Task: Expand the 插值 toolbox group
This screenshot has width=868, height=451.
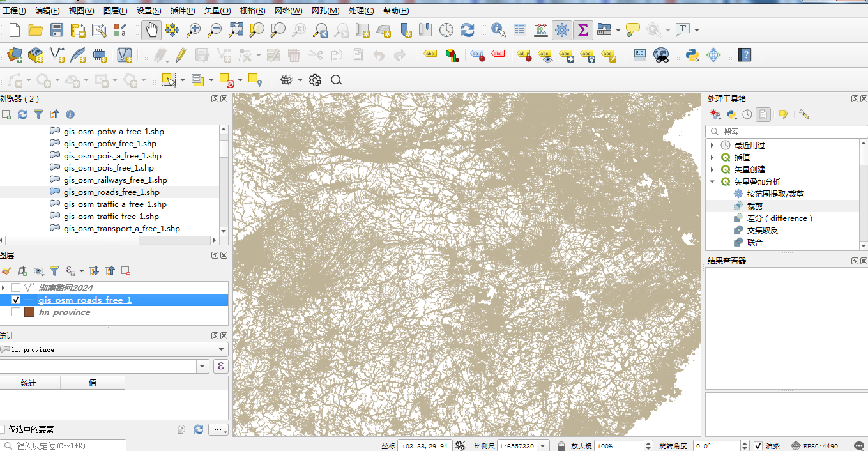Action: (x=712, y=157)
